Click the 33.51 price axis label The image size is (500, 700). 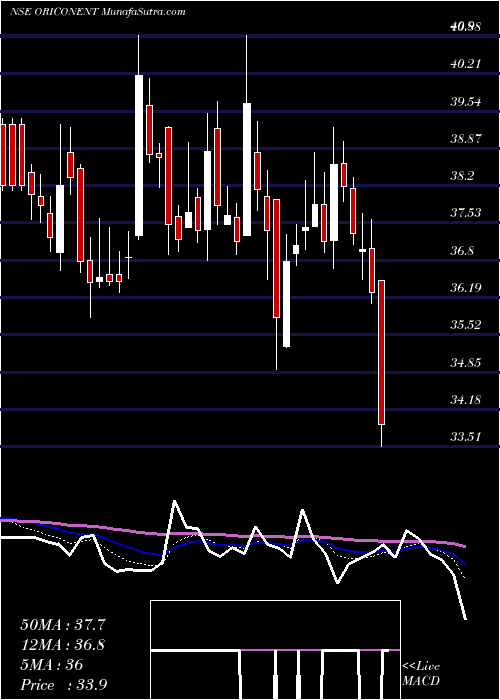(466, 437)
